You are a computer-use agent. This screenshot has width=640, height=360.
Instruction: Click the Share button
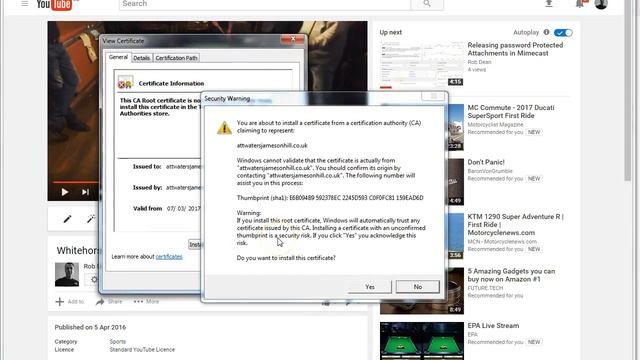tap(109, 302)
